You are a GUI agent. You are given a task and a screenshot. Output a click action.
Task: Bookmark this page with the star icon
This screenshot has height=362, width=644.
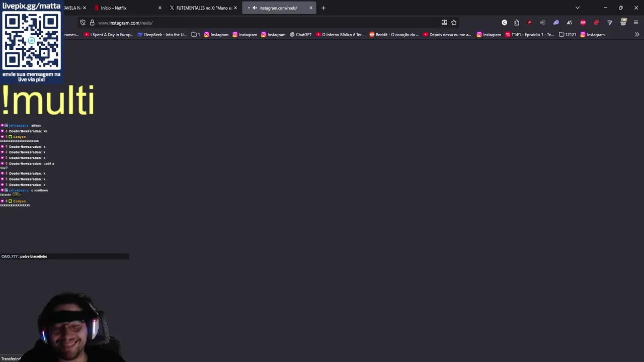click(x=454, y=23)
